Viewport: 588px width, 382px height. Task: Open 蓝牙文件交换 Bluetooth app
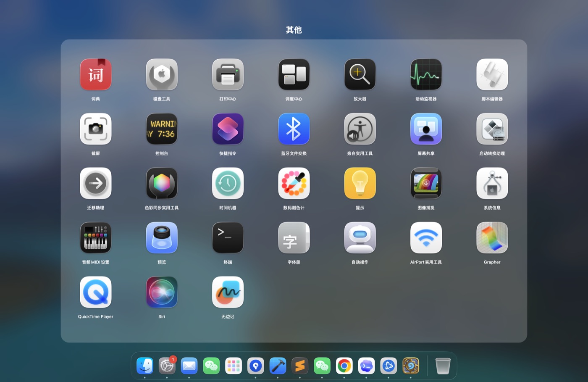pos(294,129)
